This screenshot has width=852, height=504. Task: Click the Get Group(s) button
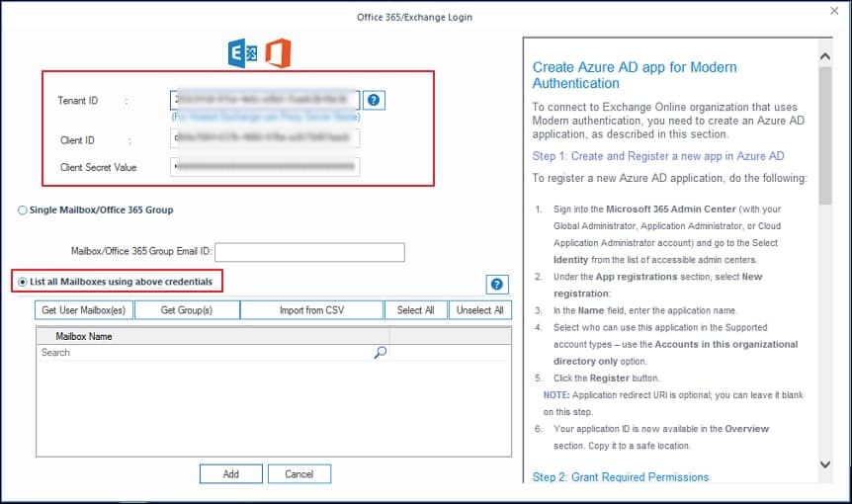coord(187,310)
